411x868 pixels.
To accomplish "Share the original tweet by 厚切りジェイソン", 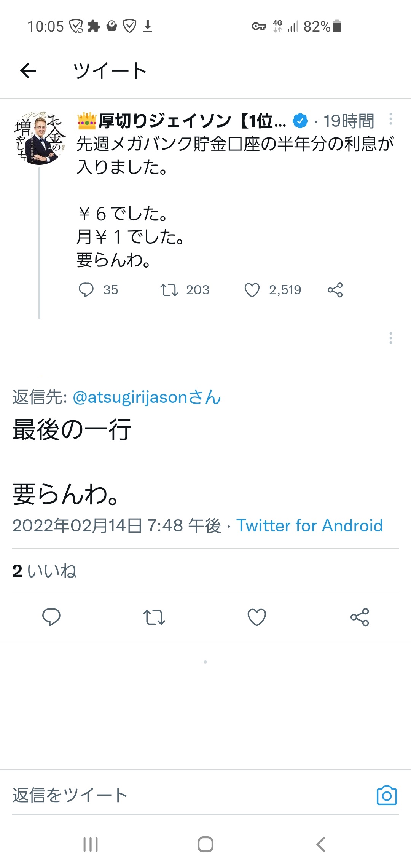I will click(x=335, y=290).
